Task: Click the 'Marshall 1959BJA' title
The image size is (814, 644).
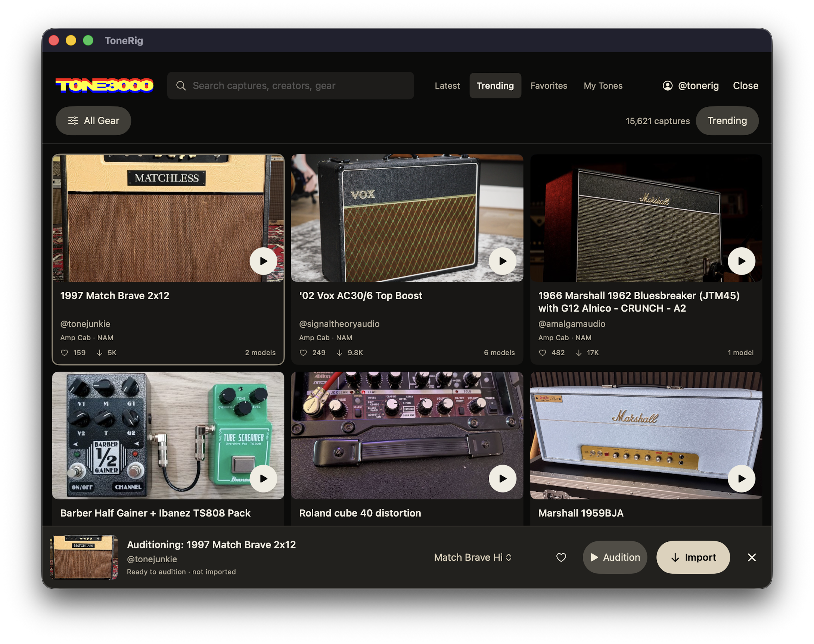Action: click(x=580, y=513)
